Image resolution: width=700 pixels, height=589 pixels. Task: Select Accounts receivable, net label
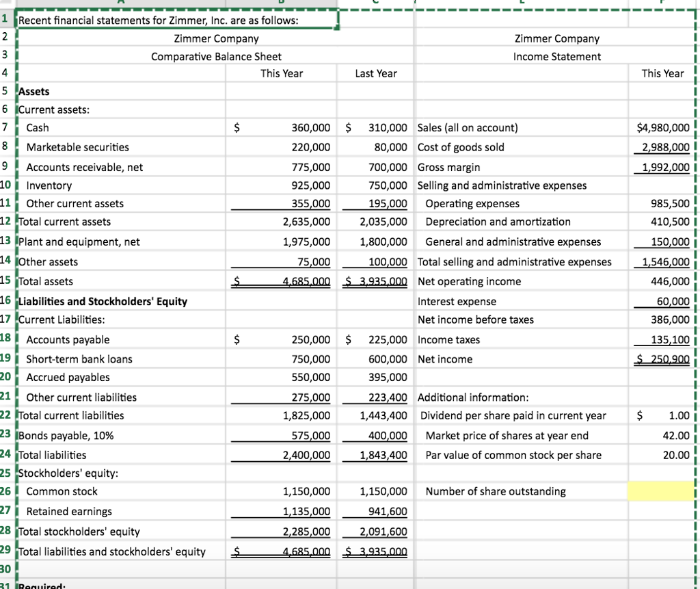84,167
